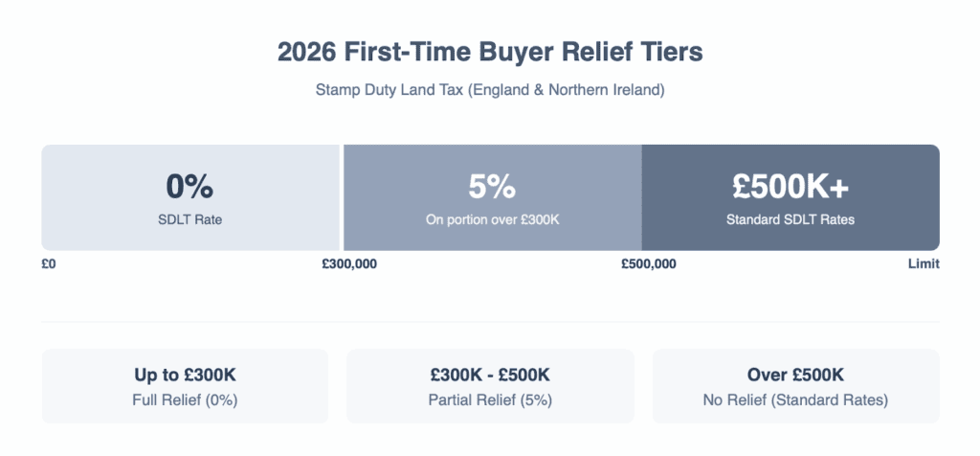980x456 pixels.
Task: Click the "Full Relief (0%)" text
Action: [x=185, y=399]
